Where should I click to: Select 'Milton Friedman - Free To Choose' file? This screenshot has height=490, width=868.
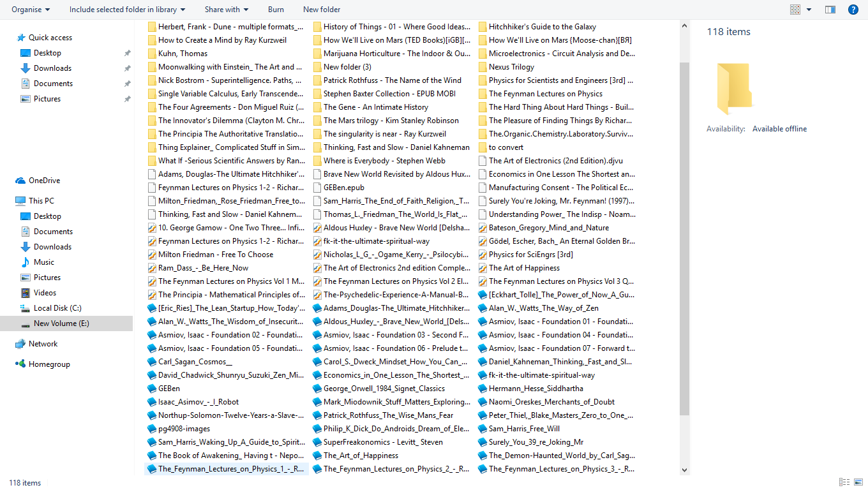[216, 255]
